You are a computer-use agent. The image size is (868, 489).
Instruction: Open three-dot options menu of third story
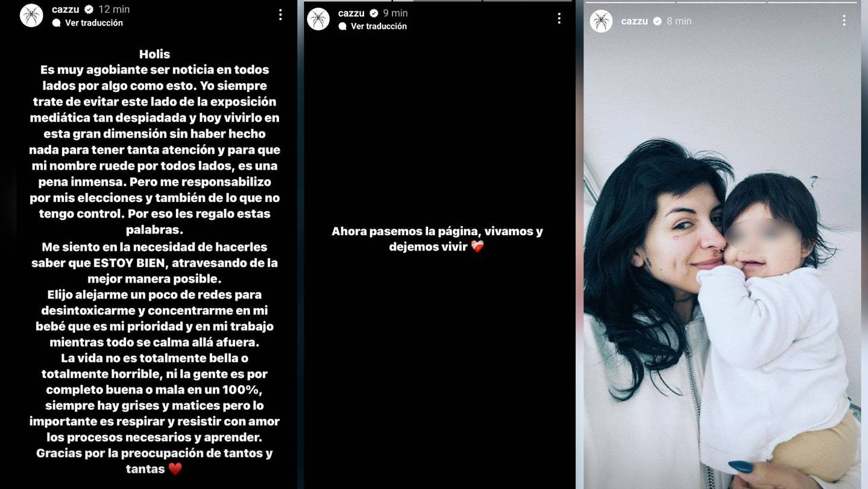(x=844, y=21)
